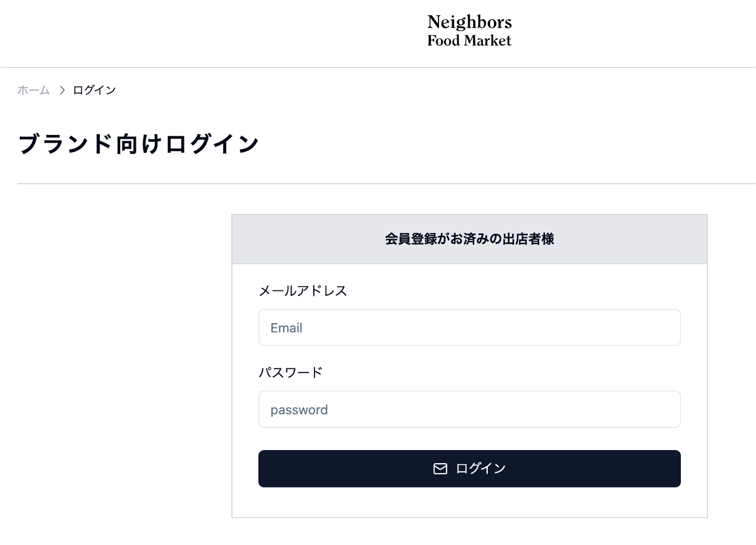Click the 会員登録がお済みの出店者様 panel header
This screenshot has height=545, width=756.
coord(469,239)
